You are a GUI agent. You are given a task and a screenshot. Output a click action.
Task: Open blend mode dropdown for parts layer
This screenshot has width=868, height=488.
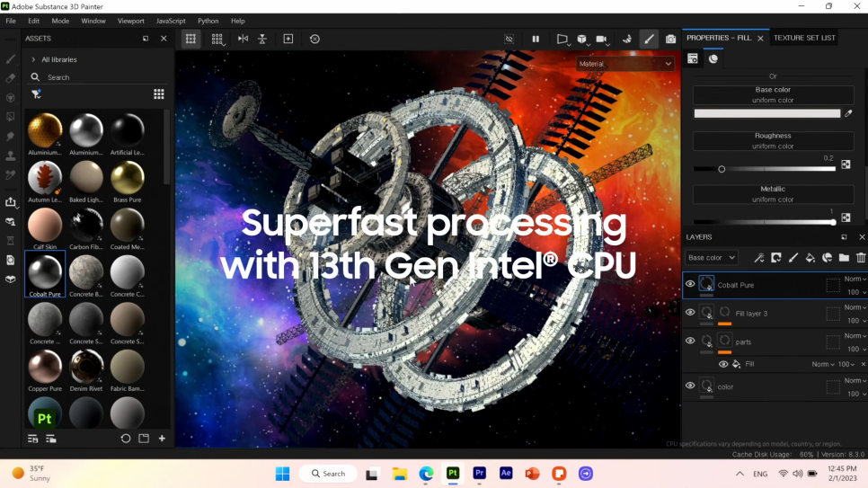pos(855,336)
